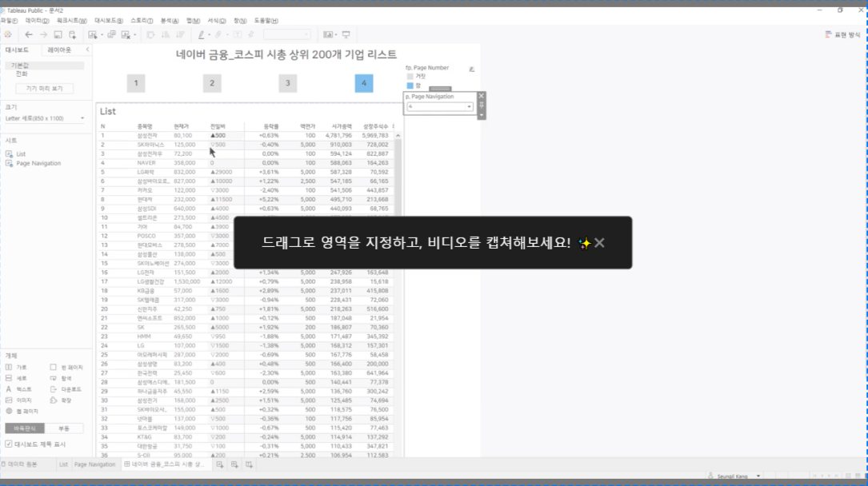Open the 워크시트 menu
This screenshot has width=868, height=486.
pos(71,21)
